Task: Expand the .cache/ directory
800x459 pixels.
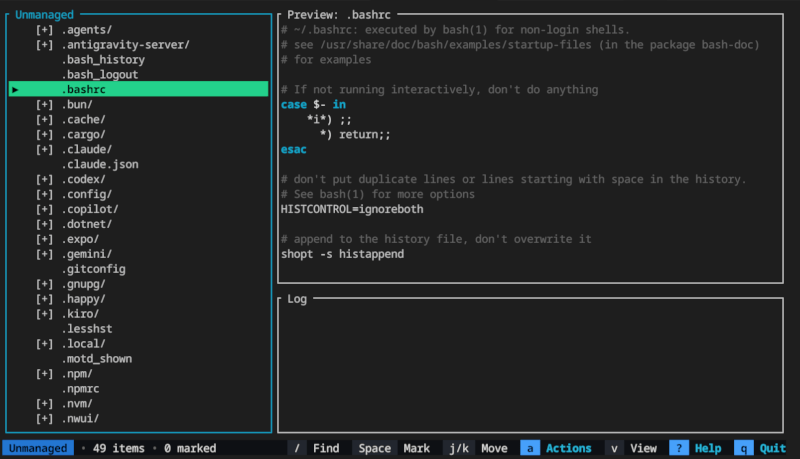Action: 44,119
